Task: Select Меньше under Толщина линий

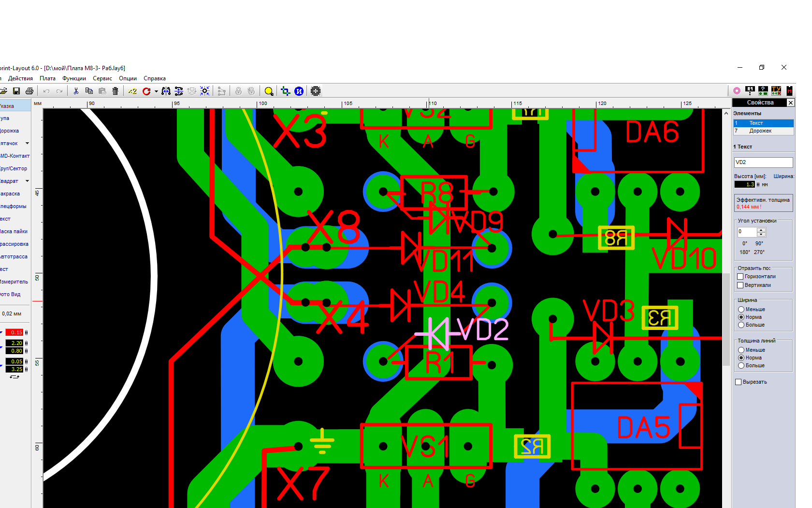Action: 741,350
